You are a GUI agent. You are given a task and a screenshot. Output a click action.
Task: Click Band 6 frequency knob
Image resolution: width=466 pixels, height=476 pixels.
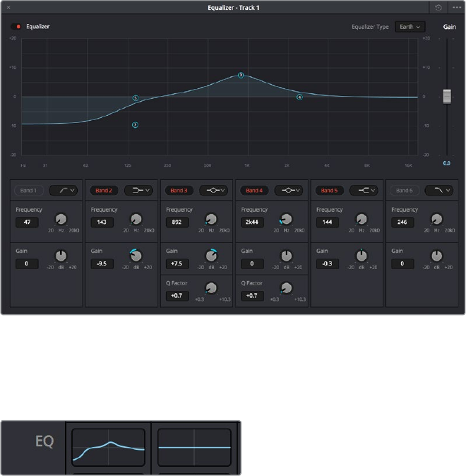[436, 219]
